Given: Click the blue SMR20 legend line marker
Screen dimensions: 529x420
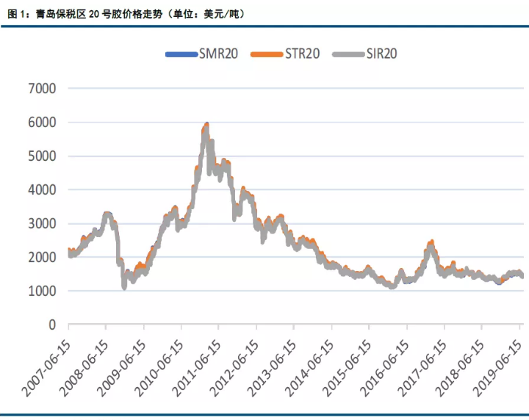Looking at the screenshot, I should click(x=181, y=54).
